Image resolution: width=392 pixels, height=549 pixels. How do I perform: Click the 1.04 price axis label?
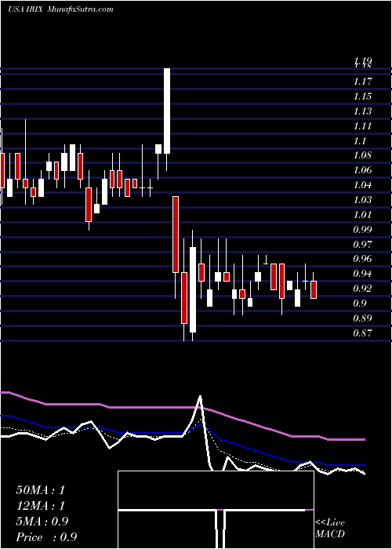click(363, 185)
